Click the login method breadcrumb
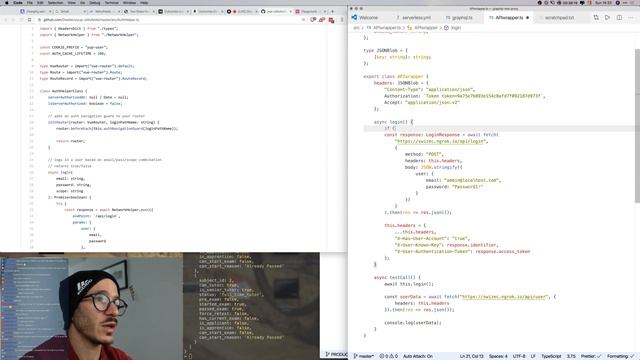Viewport: 640px width, 360px height. (453, 28)
